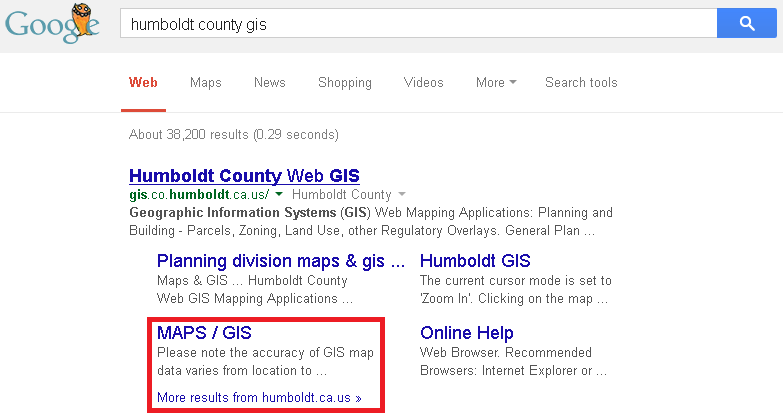783x420 pixels.
Task: Switch to the Videos tab
Action: pos(423,83)
